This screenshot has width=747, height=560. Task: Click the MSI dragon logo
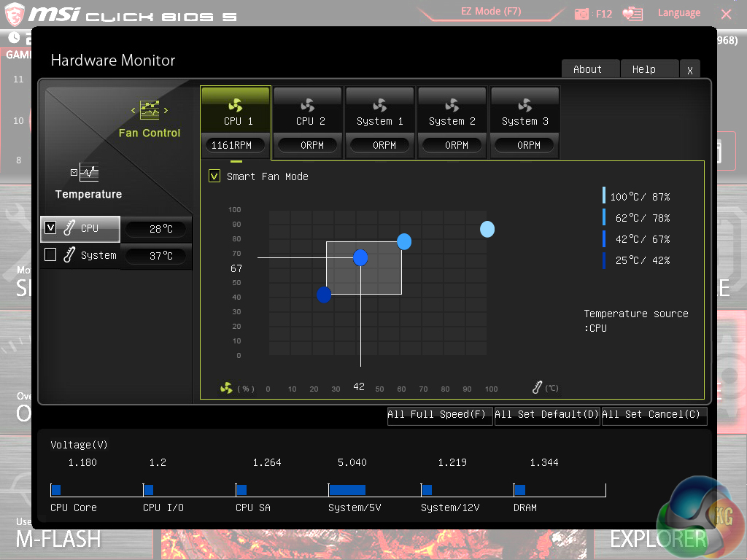click(x=15, y=14)
